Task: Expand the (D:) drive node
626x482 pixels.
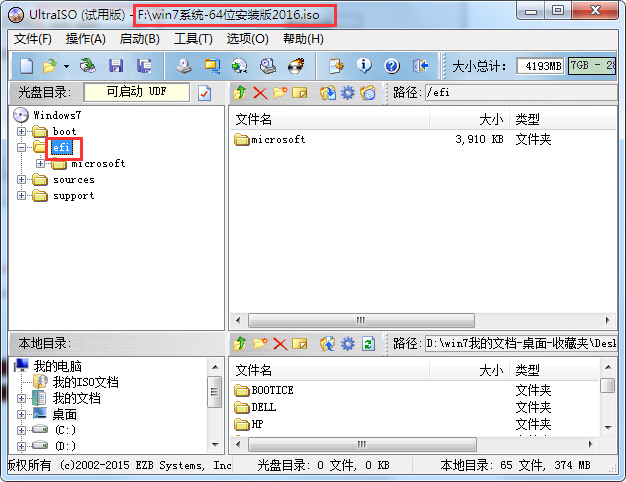Action: pos(21,446)
